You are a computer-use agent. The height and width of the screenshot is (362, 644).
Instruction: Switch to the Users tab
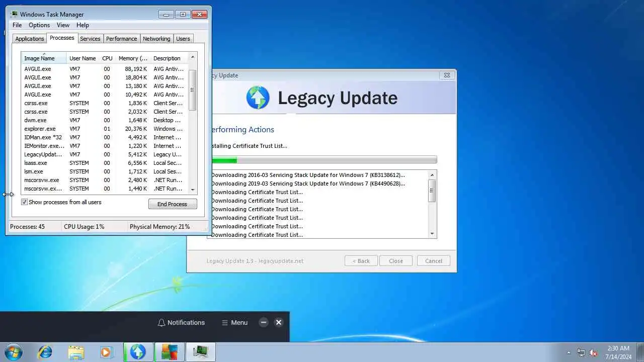(183, 39)
